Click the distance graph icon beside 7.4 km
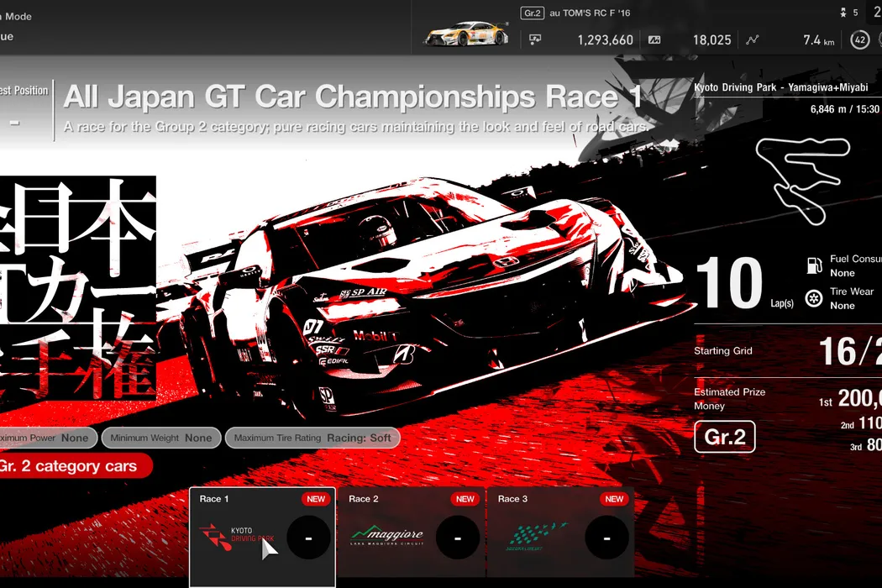 click(x=752, y=39)
